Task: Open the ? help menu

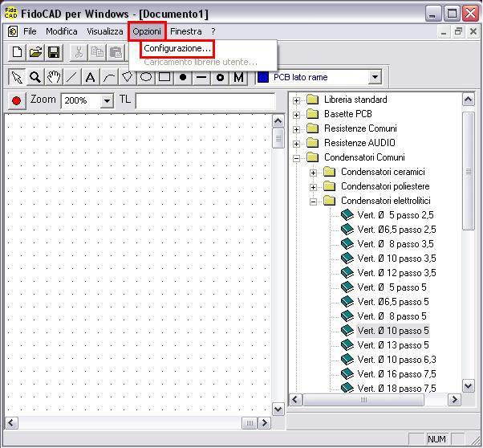Action: click(213, 31)
